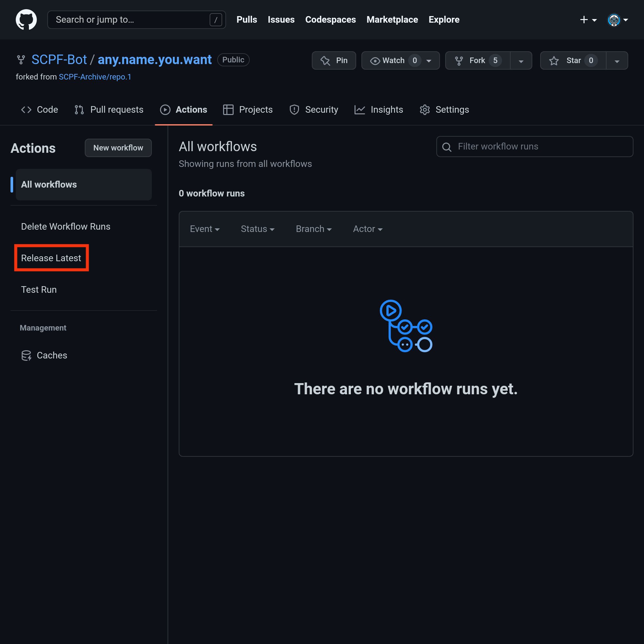Expand the Status filter dropdown
This screenshot has height=644, width=644.
pos(257,229)
